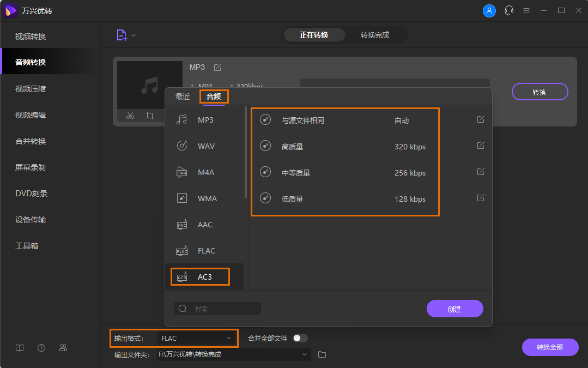
Task: Click the 转换全部 button
Action: (550, 347)
